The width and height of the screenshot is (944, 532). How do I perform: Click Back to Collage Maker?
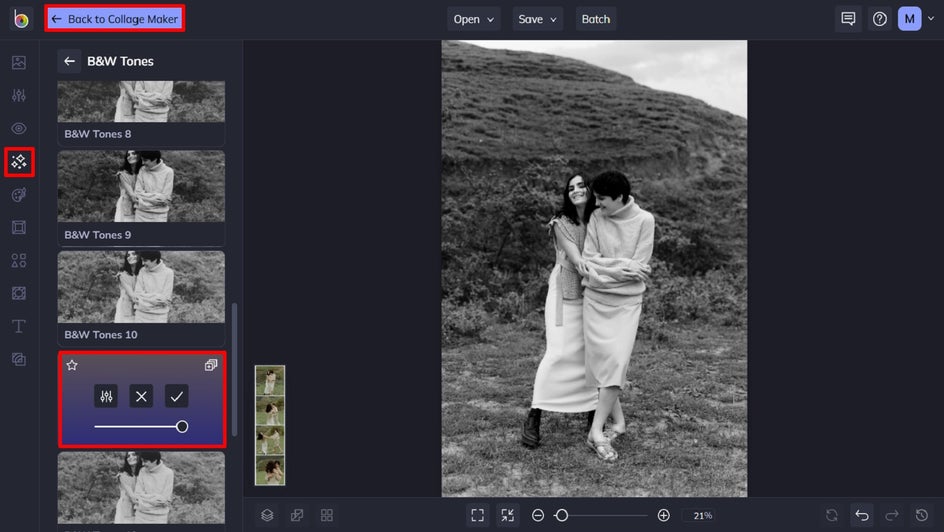tap(115, 19)
